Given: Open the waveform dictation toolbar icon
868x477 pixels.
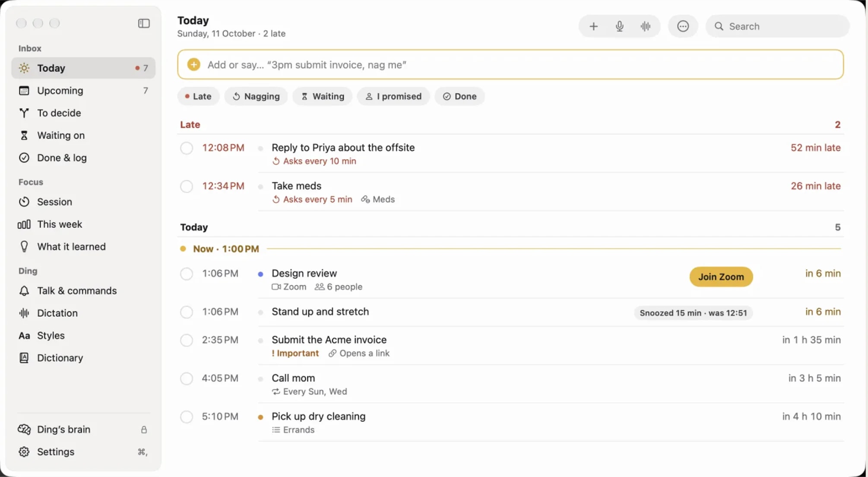Looking at the screenshot, I should tap(645, 26).
